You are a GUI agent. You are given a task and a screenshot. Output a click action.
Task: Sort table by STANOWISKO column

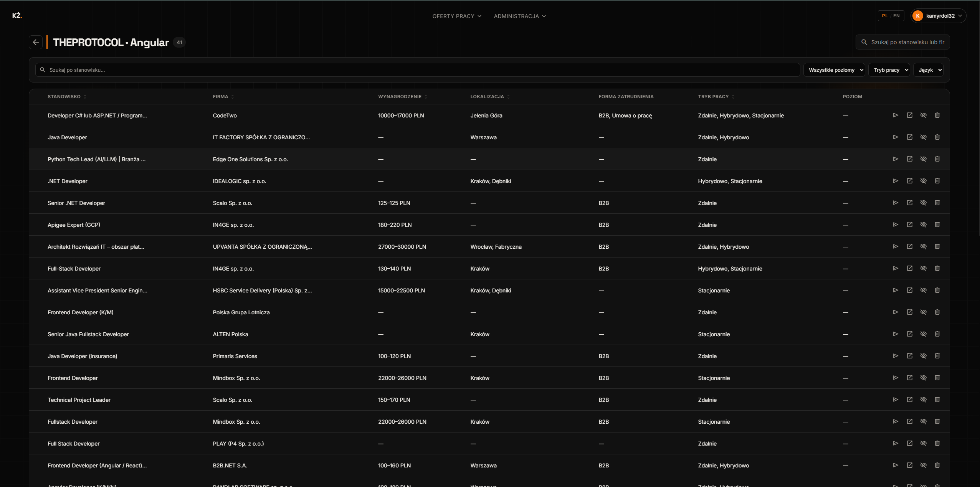pos(67,97)
